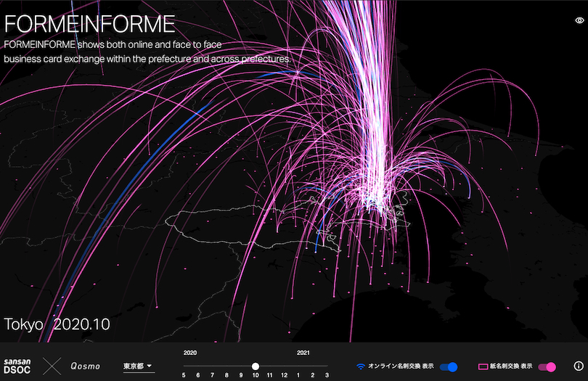Image resolution: width=588 pixels, height=381 pixels.
Task: Click the timeline slider handle at October
Action: 256,366
